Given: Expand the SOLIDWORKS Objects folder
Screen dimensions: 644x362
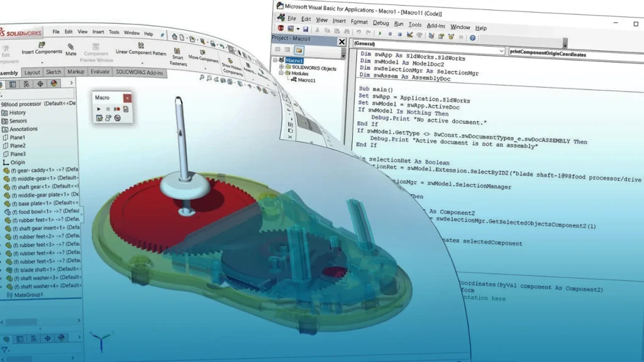Looking at the screenshot, I should click(x=281, y=67).
